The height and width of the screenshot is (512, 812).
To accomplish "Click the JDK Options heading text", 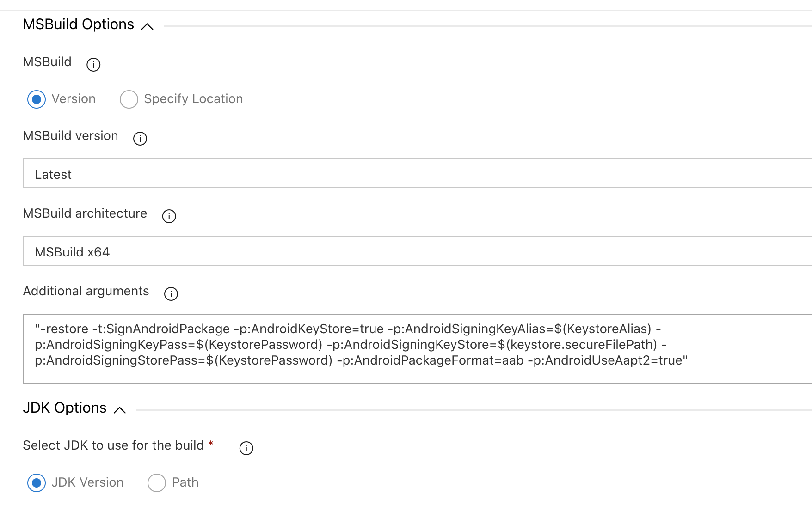I will (65, 408).
